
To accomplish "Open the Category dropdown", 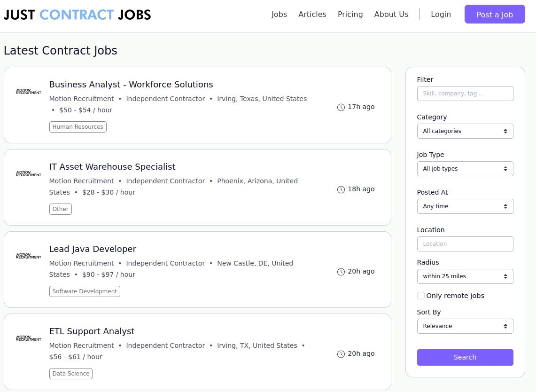I will point(465,131).
